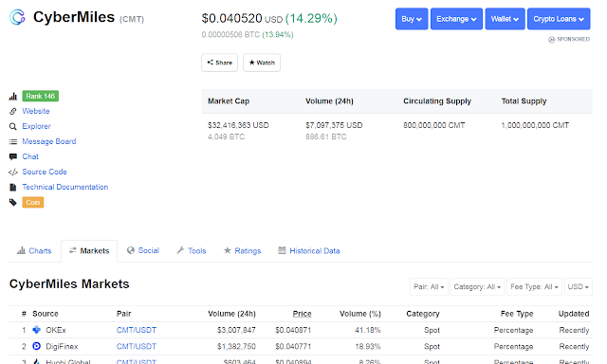Viewport: 607px width, 364px height.
Task: Click the DigiFinex exchange logo icon
Action: click(36, 346)
